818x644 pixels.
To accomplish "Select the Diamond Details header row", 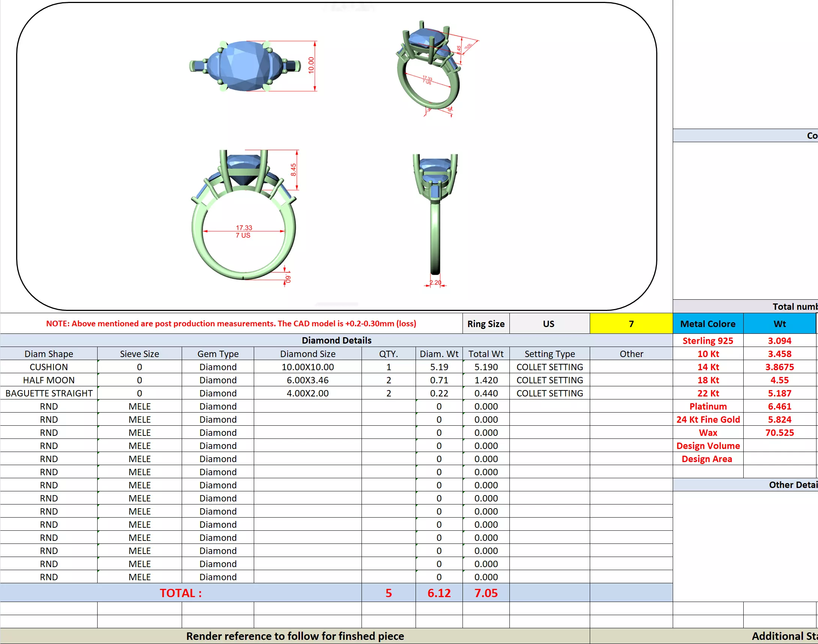I will [336, 340].
